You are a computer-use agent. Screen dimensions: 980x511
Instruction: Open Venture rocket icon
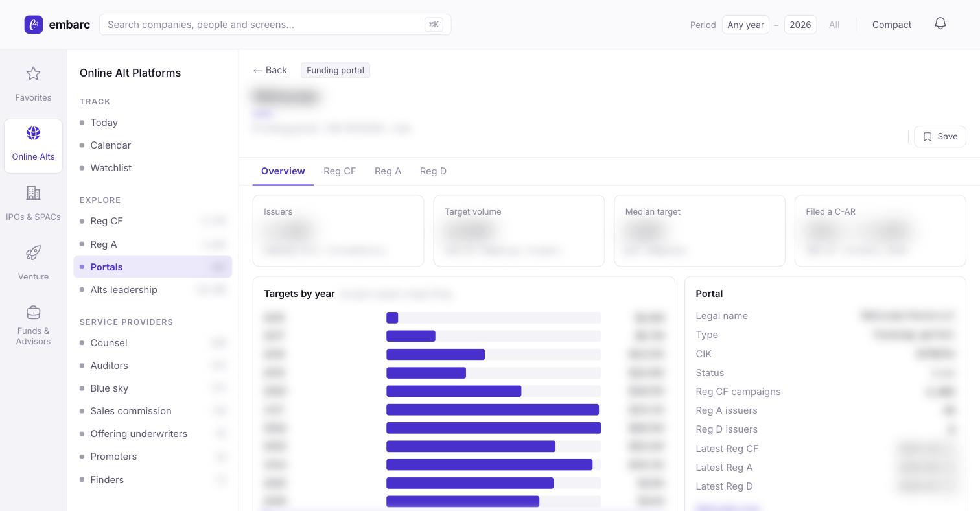33,252
